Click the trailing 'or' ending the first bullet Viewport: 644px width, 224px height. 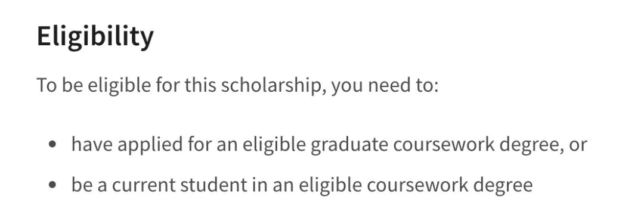click(578, 145)
